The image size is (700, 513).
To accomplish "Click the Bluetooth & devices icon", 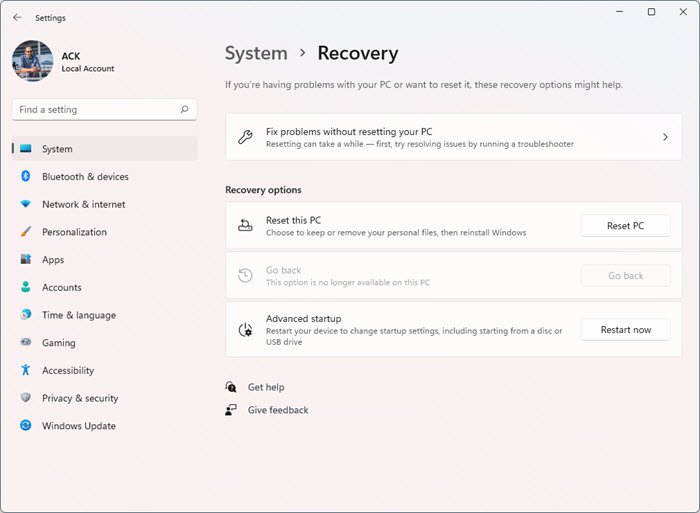I will (x=26, y=176).
